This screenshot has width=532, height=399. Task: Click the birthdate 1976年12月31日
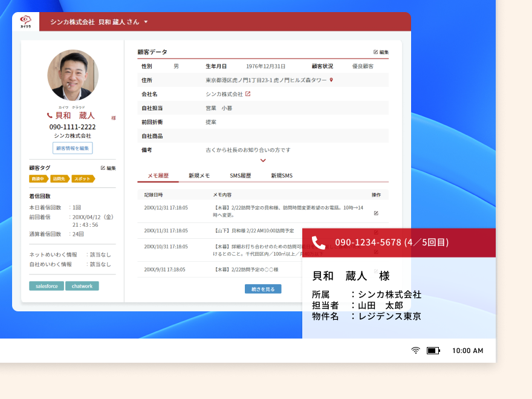pos(265,66)
